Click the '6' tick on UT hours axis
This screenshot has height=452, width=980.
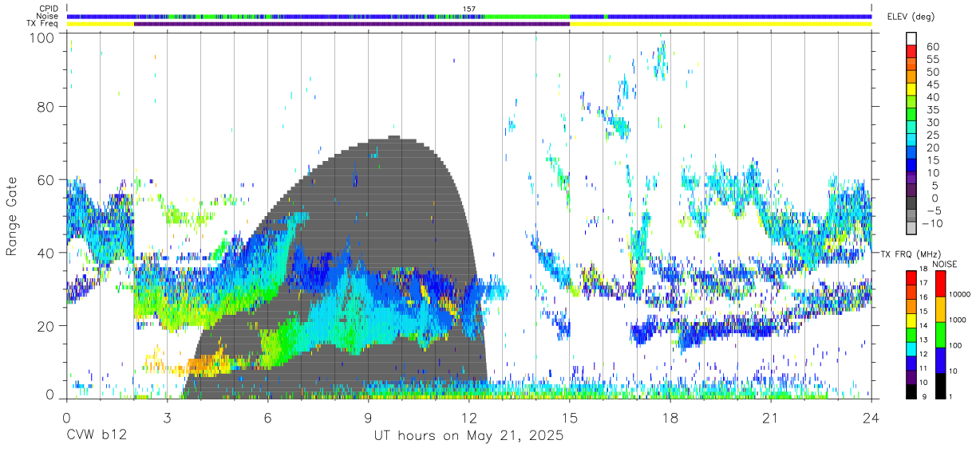coord(268,418)
